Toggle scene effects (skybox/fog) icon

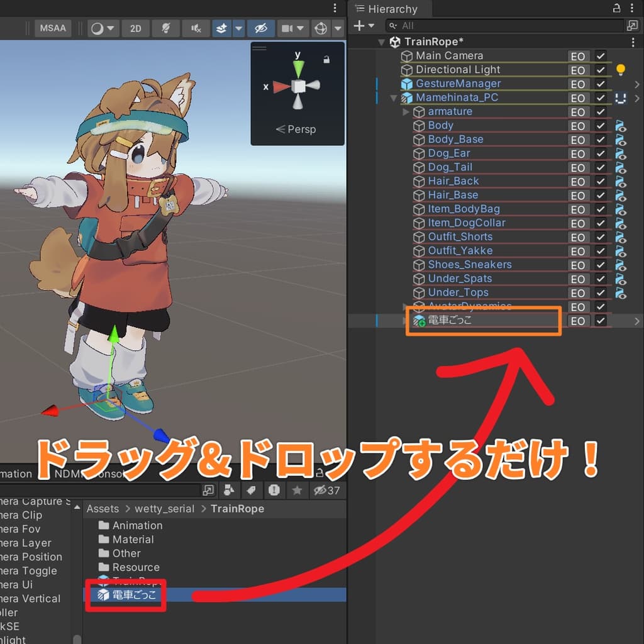[222, 28]
